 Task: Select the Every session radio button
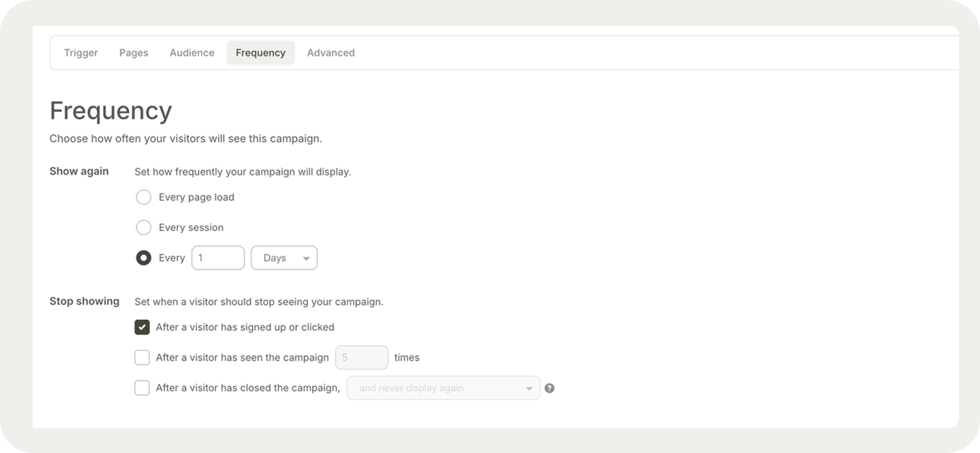pos(143,228)
